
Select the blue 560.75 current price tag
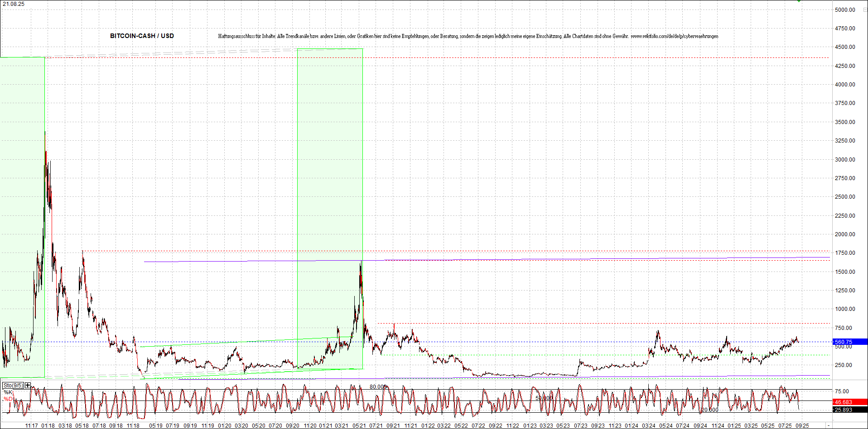click(850, 342)
